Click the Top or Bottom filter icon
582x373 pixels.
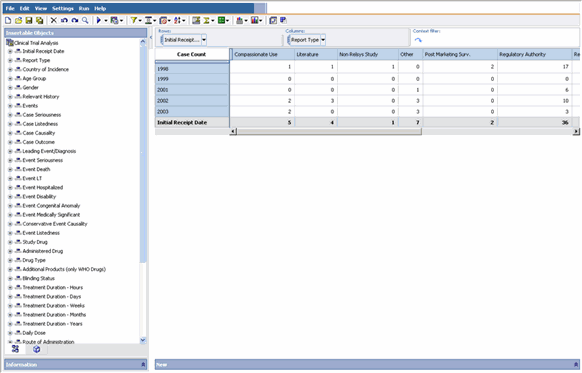pos(163,20)
